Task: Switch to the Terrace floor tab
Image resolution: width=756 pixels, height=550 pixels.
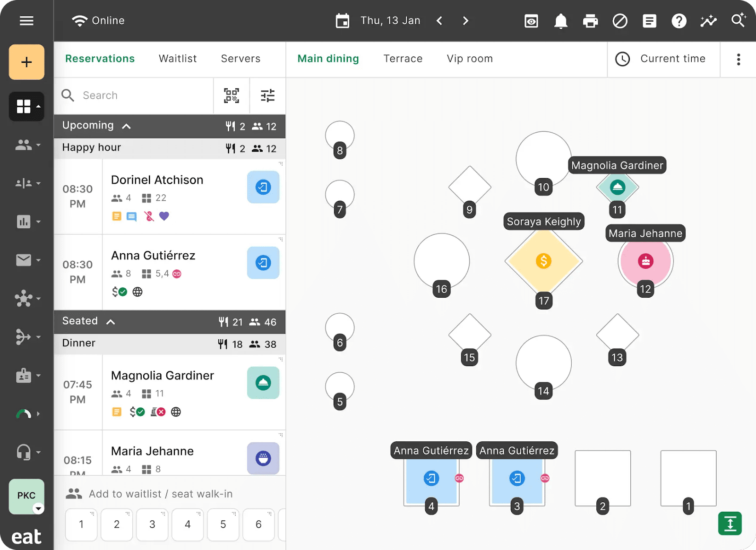Action: pos(403,59)
